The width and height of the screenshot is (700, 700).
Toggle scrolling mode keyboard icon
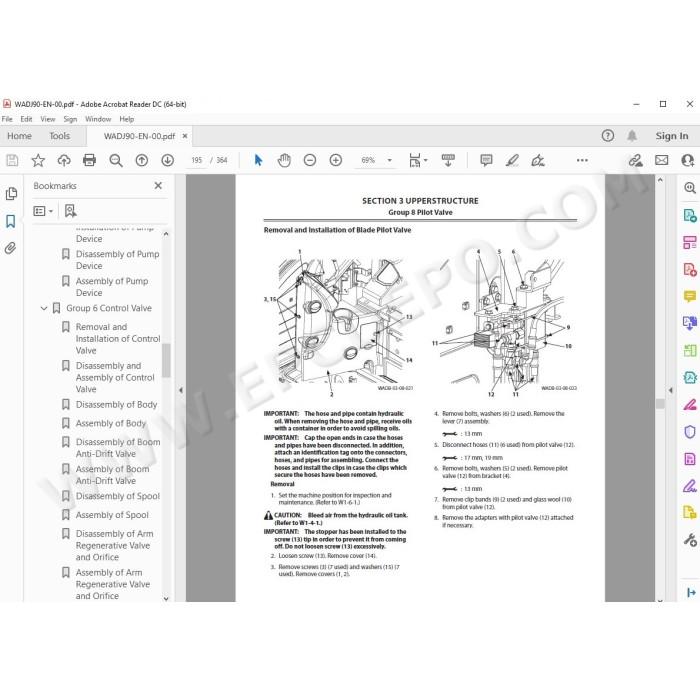pyautogui.click(x=448, y=160)
